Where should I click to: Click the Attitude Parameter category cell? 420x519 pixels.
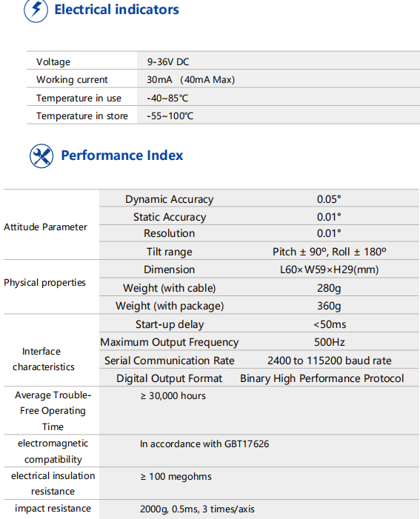click(x=45, y=227)
